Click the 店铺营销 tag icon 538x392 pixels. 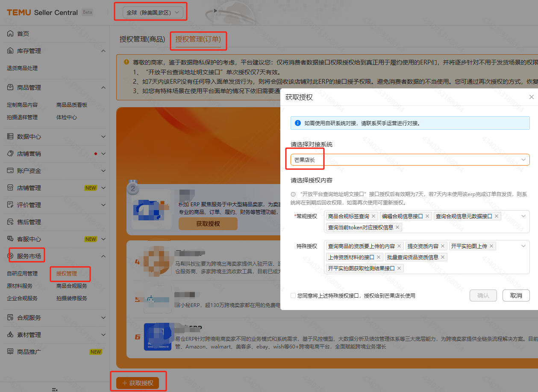(x=10, y=154)
